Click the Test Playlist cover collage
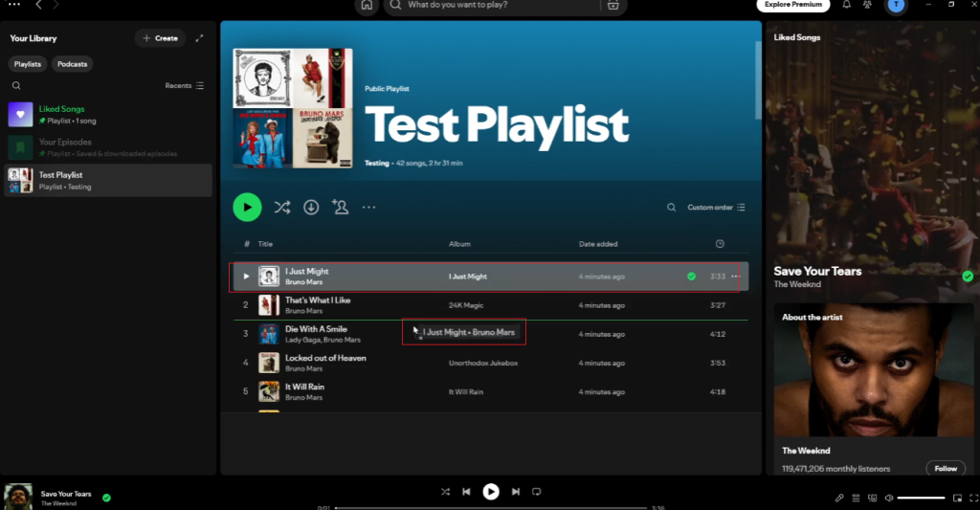 click(x=293, y=109)
